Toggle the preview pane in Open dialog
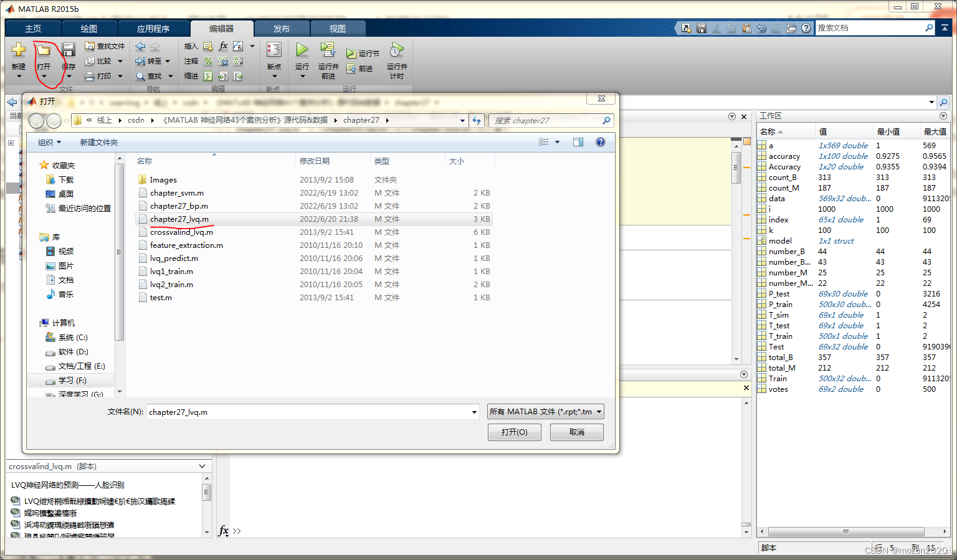 tap(578, 142)
